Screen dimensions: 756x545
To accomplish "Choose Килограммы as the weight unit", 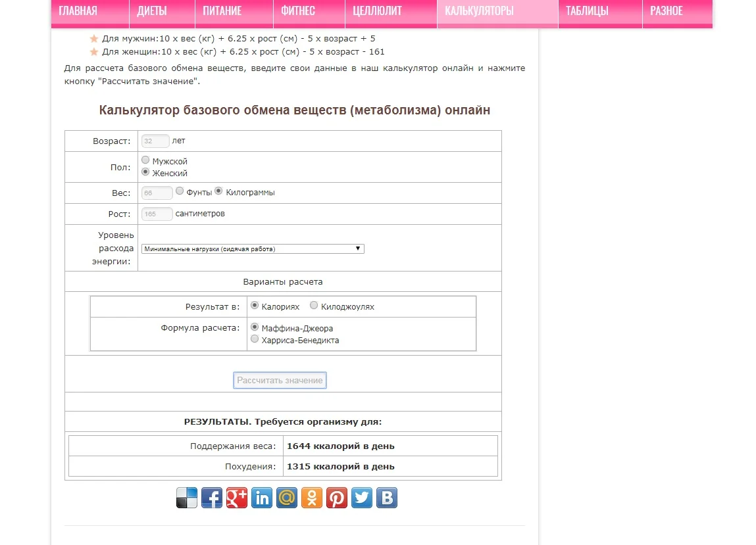I will pos(219,191).
